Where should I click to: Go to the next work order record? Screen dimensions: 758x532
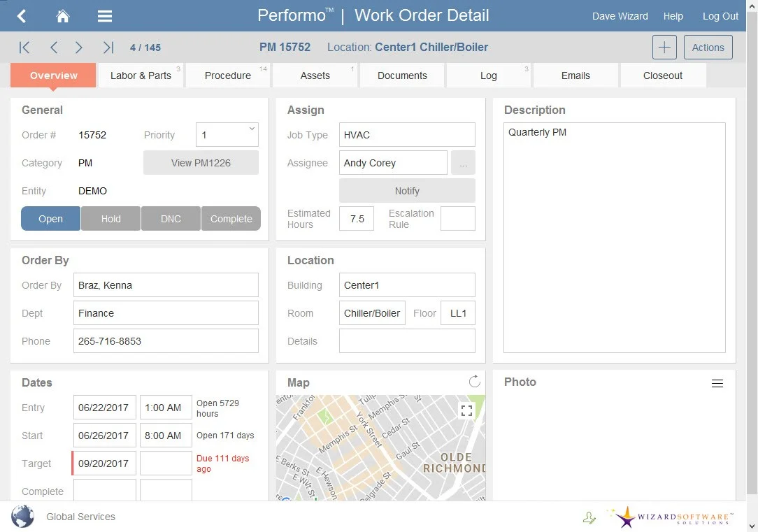(79, 48)
